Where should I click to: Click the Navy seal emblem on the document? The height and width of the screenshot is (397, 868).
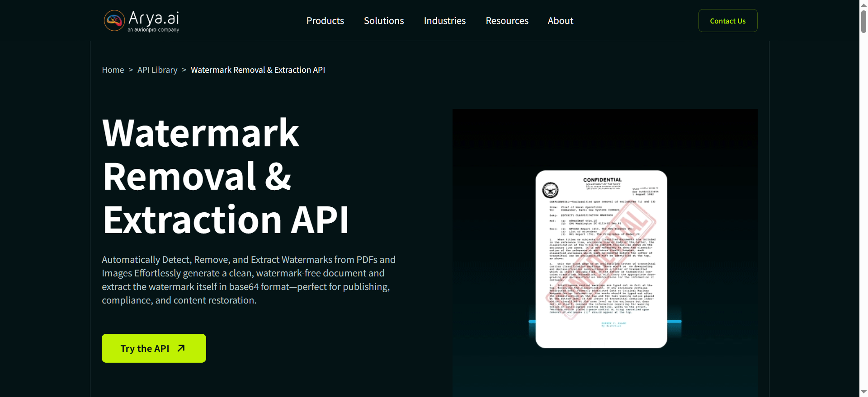coord(550,190)
